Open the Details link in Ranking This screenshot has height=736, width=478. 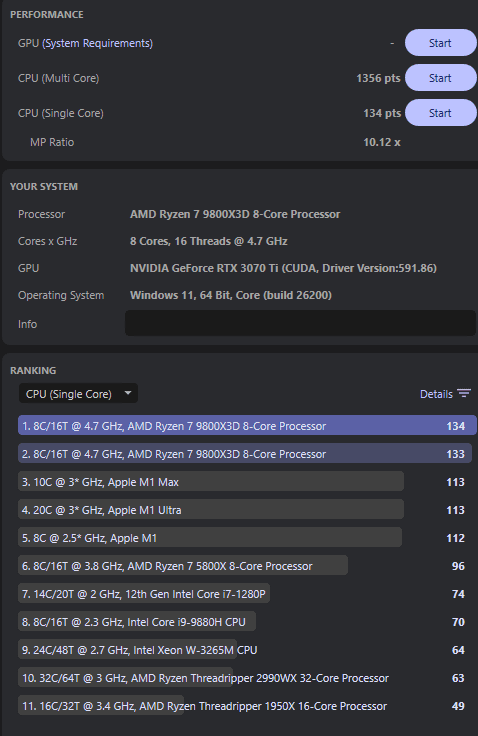click(x=436, y=394)
